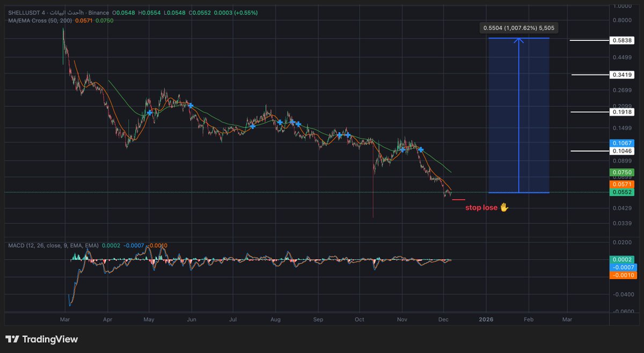Click the 1.0000 price axis label
Image resolution: width=644 pixels, height=353 pixels.
[622, 6]
